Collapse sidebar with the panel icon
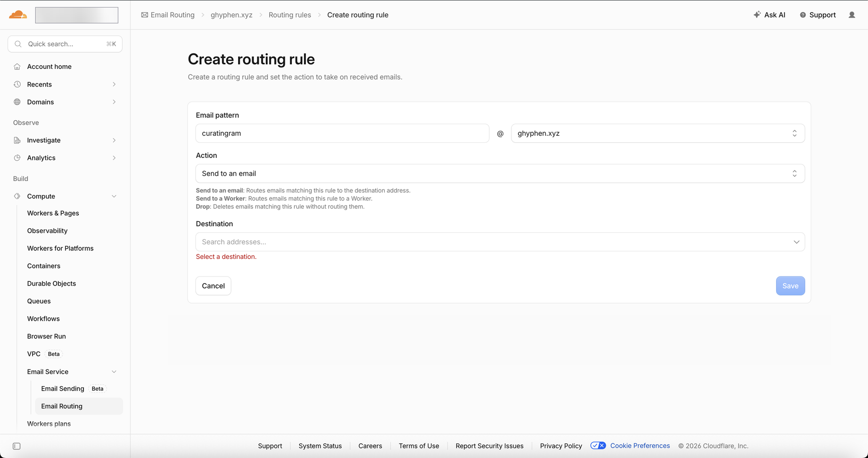 [x=17, y=446]
